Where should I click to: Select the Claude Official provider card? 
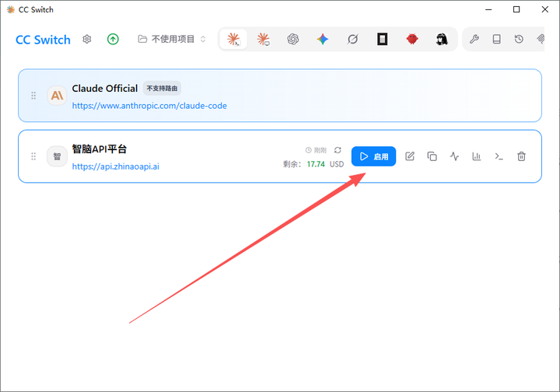[x=280, y=96]
